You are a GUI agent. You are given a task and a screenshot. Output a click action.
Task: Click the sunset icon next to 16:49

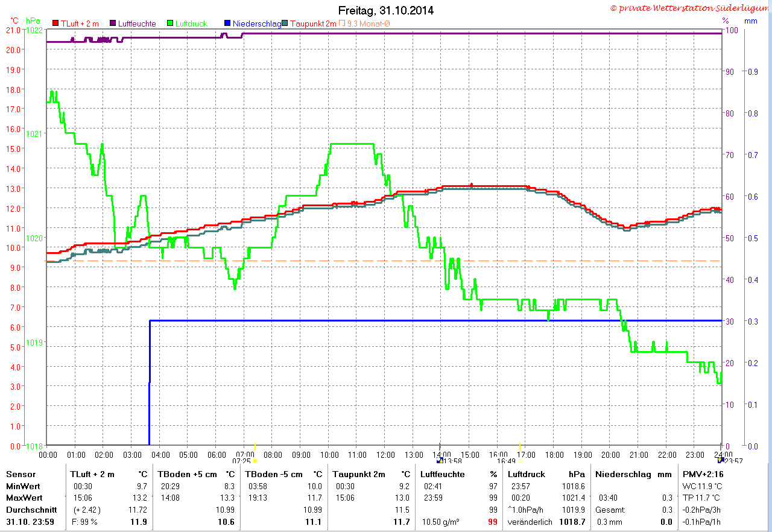pos(520,460)
